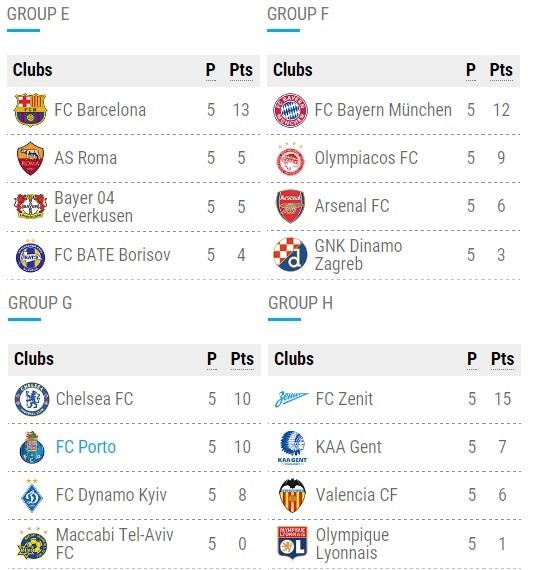Click the Chelsea FC lion crest
The width and height of the screenshot is (546, 570).
(x=32, y=399)
